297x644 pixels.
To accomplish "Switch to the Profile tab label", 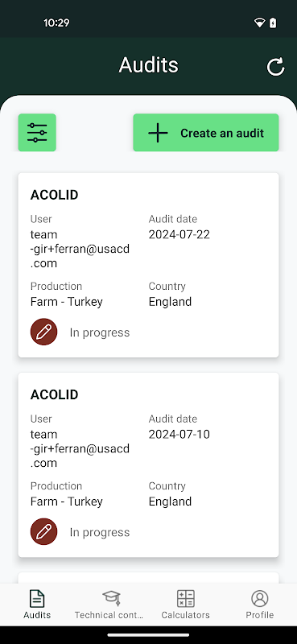I will [x=260, y=615].
